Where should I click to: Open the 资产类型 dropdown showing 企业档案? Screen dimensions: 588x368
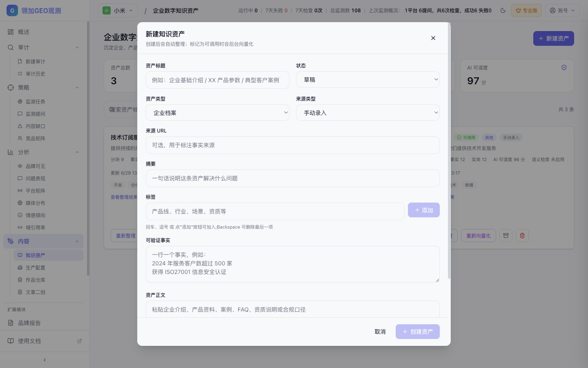[218, 113]
